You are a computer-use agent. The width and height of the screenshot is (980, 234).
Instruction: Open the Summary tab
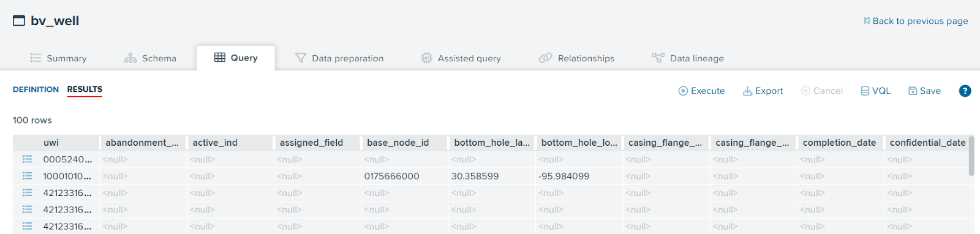tap(58, 58)
